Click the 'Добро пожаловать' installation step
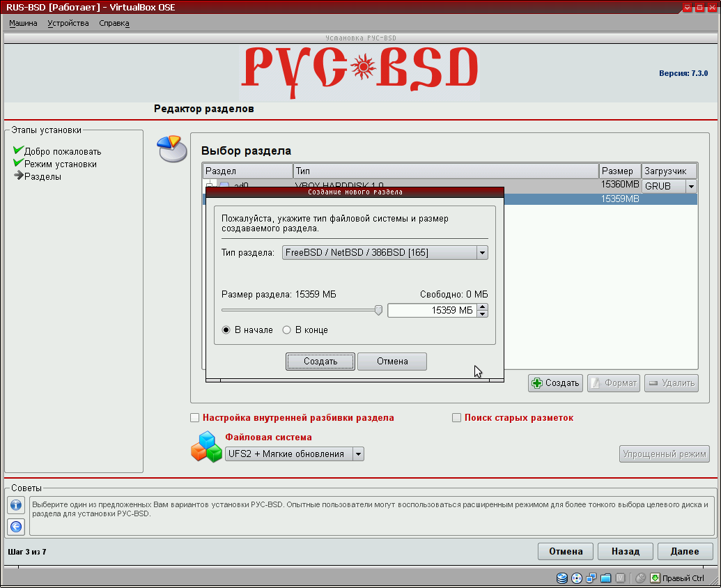 tap(63, 152)
